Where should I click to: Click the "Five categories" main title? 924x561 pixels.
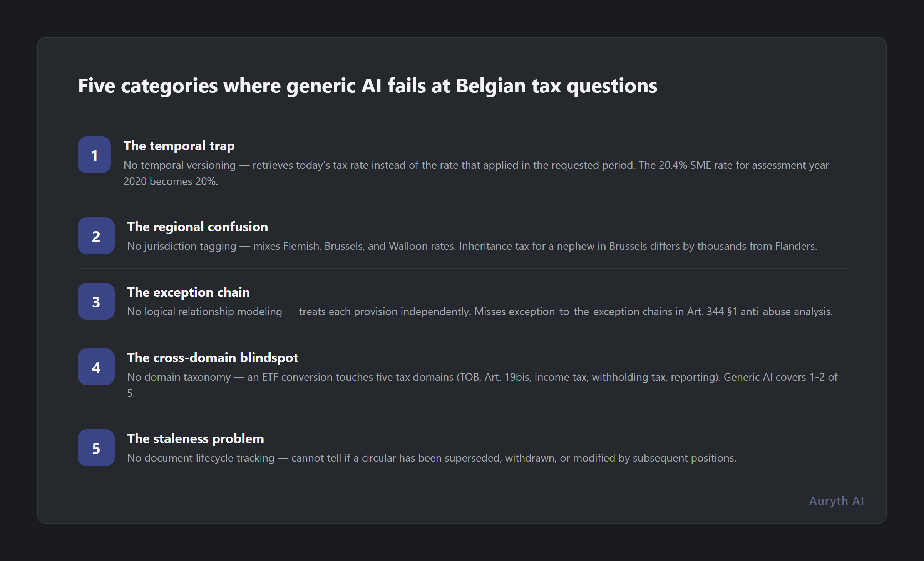tap(367, 86)
